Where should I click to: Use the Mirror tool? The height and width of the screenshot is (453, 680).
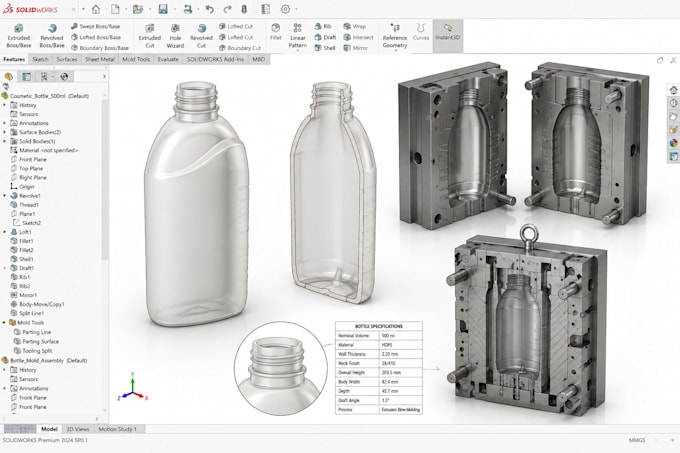[x=356, y=48]
